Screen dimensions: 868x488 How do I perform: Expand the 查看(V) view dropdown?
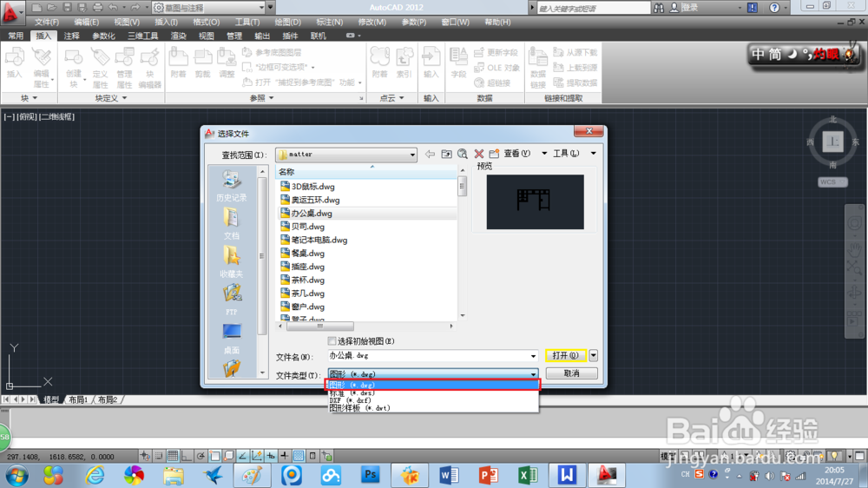pyautogui.click(x=544, y=154)
